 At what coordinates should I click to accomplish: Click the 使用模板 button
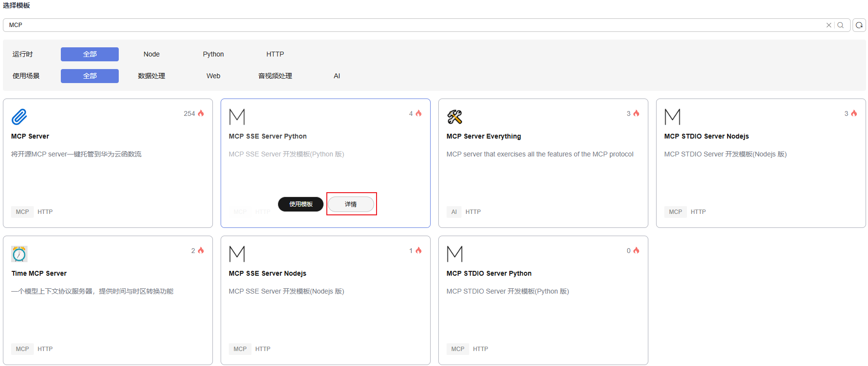(301, 204)
